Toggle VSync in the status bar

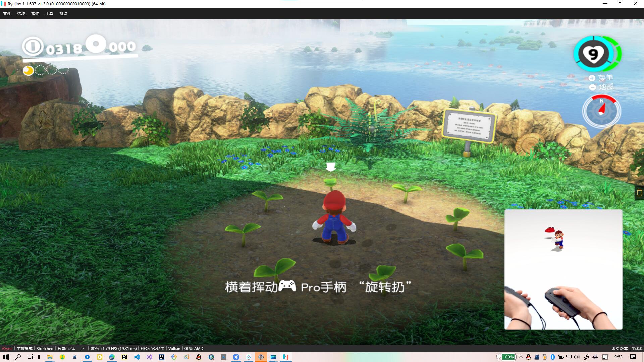[7, 349]
